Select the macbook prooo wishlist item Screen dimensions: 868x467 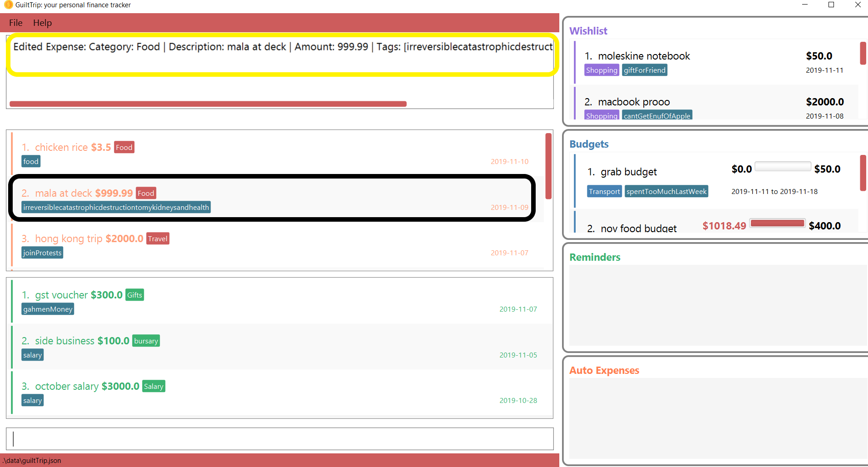tap(716, 103)
